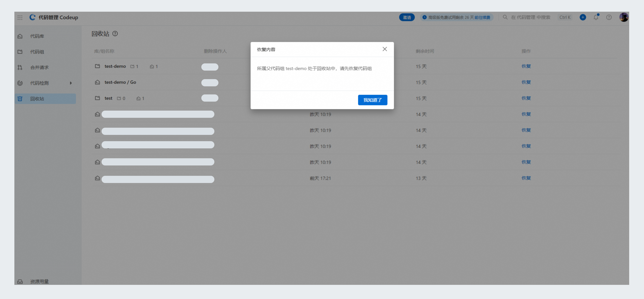Open the notifications bell
Image resolution: width=644 pixels, height=299 pixels.
click(x=596, y=17)
